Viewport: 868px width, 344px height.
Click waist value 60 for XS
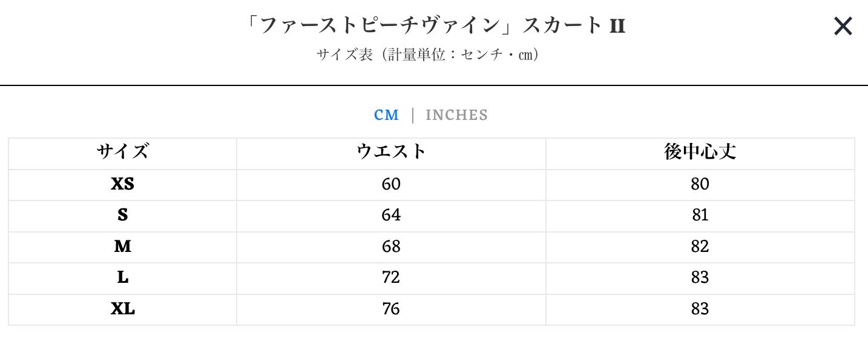391,184
